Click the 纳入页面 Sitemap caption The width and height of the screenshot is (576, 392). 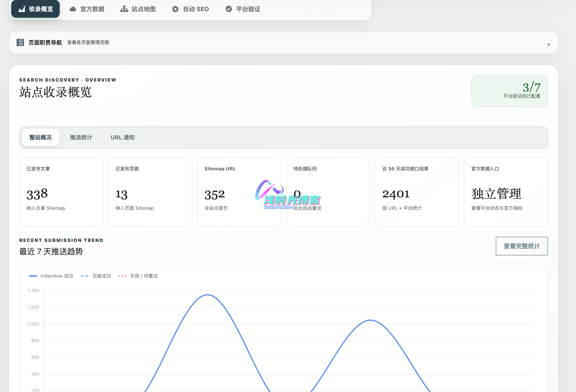(135, 208)
